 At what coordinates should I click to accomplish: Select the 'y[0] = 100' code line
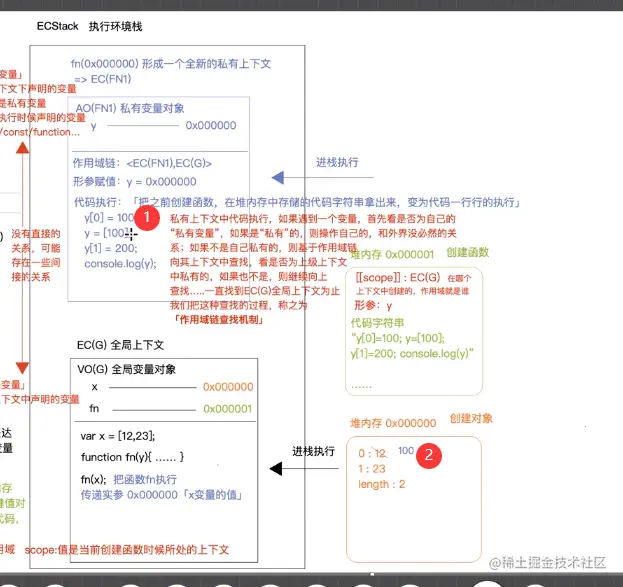[109, 217]
